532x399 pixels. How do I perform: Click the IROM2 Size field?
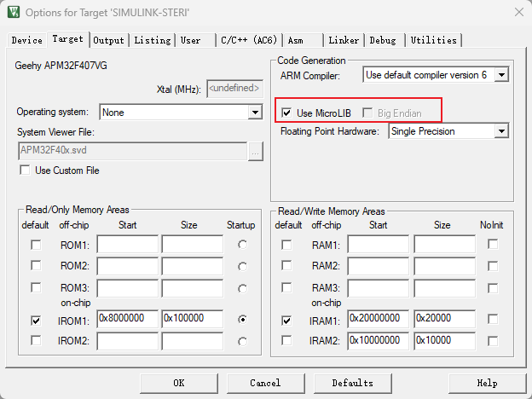pyautogui.click(x=193, y=341)
